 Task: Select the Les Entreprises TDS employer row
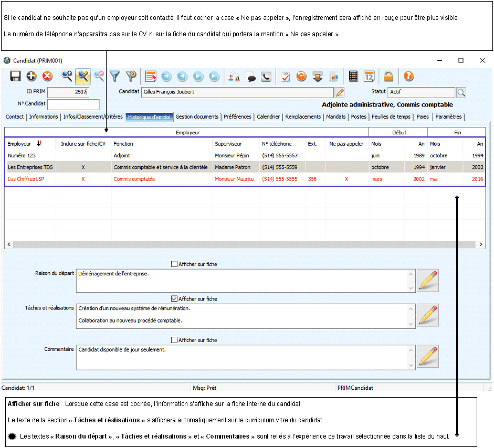pos(30,167)
